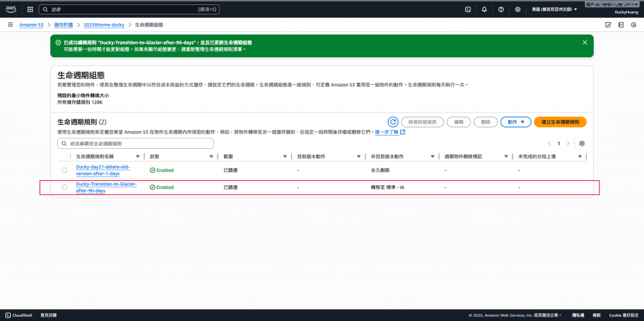This screenshot has width=644, height=321.
Task: Click the 檢視詳細資訊 button
Action: [422, 122]
